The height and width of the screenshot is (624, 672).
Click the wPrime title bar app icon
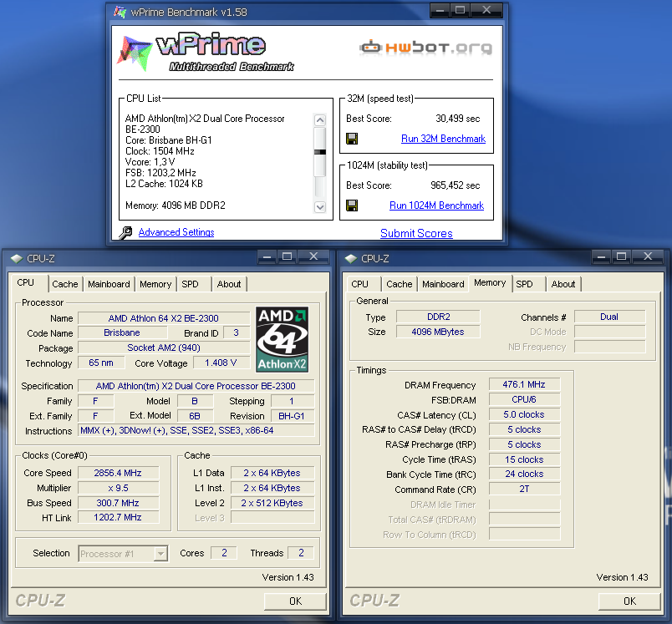coord(120,12)
